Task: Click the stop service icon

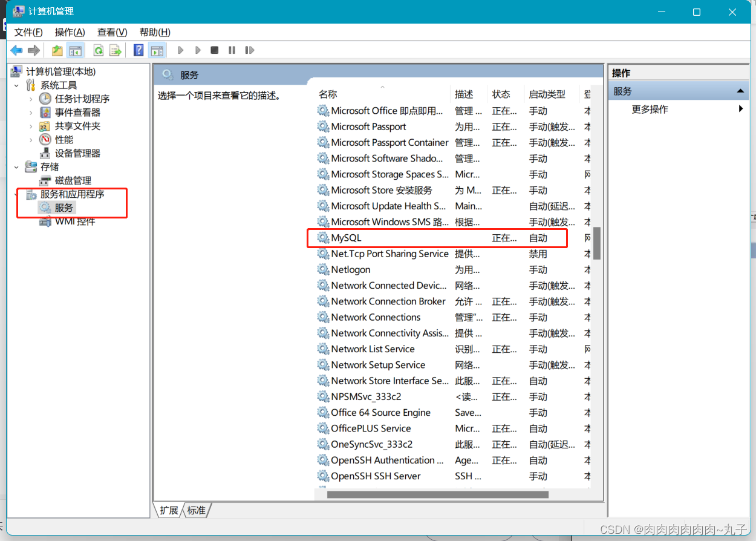Action: (x=214, y=50)
